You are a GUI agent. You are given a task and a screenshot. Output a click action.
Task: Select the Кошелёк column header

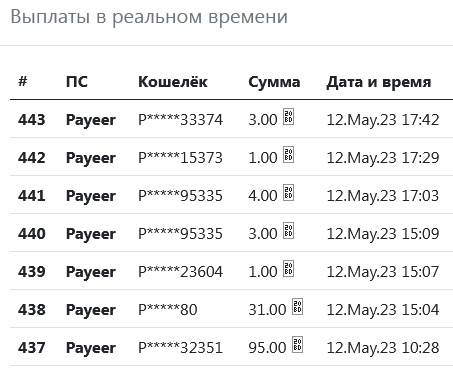tap(173, 82)
